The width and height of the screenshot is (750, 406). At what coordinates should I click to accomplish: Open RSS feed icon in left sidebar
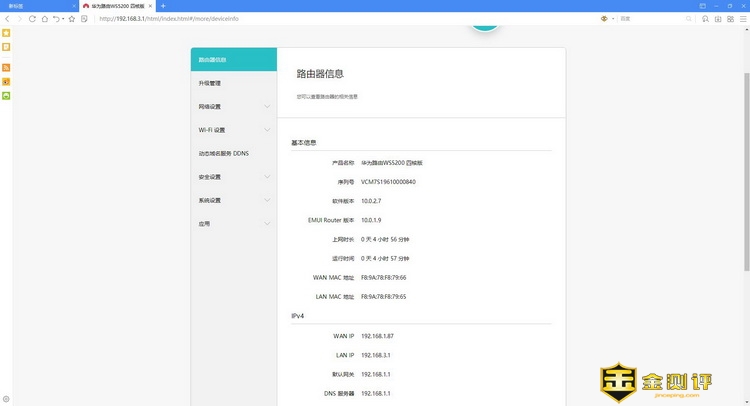click(x=6, y=67)
